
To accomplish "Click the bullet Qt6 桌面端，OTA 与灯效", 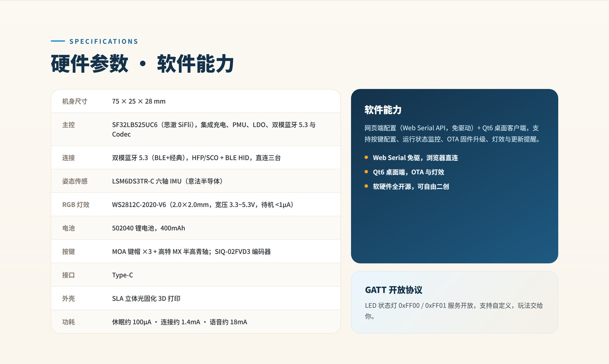I will (409, 172).
